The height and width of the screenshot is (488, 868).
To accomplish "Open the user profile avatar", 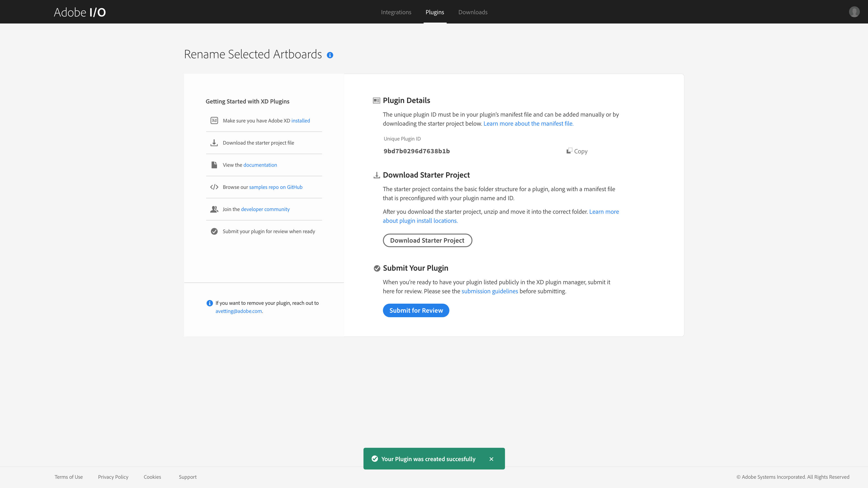I will point(854,12).
